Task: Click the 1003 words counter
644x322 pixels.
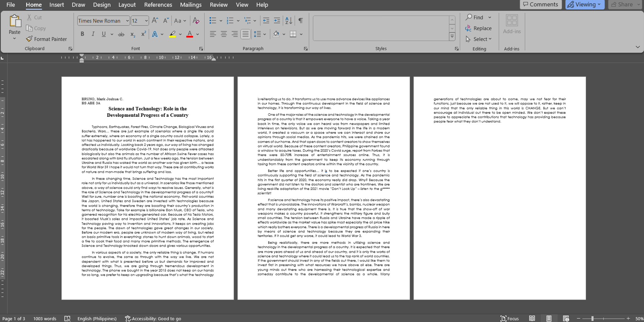Action: tap(45, 318)
